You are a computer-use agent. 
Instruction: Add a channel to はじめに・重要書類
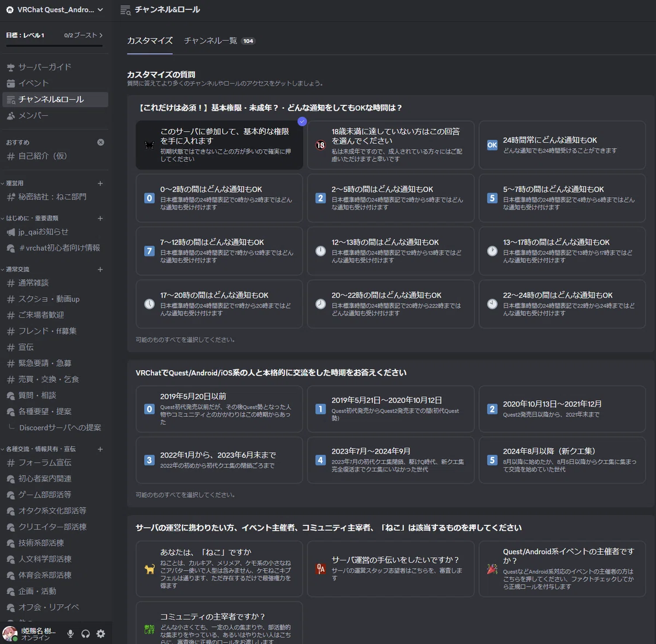(x=100, y=218)
